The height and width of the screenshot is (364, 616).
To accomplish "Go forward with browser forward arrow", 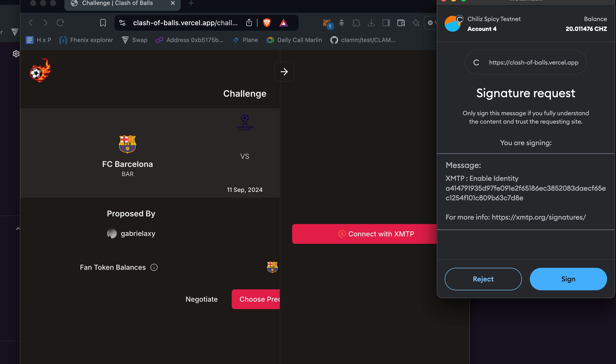I will tap(45, 23).
